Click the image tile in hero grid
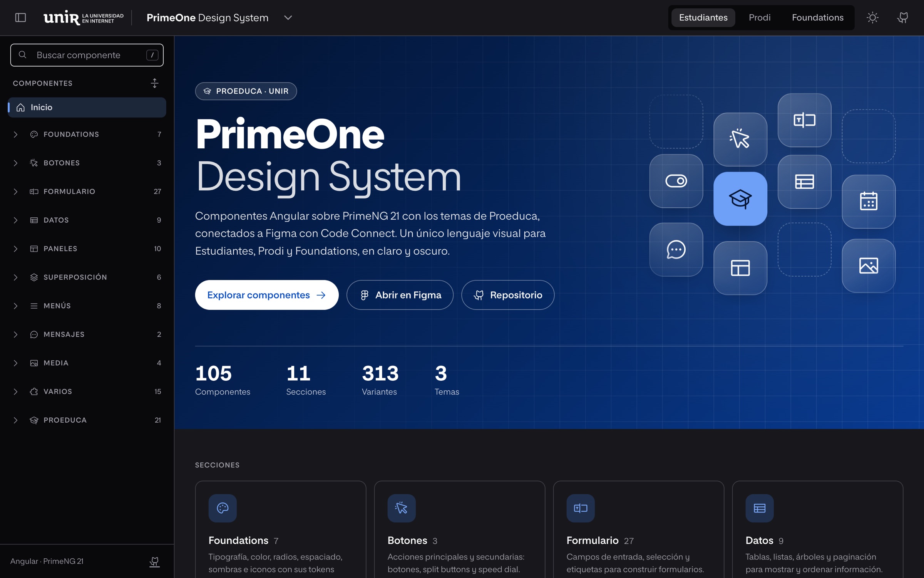Screen dimensions: 924x578 click(869, 266)
